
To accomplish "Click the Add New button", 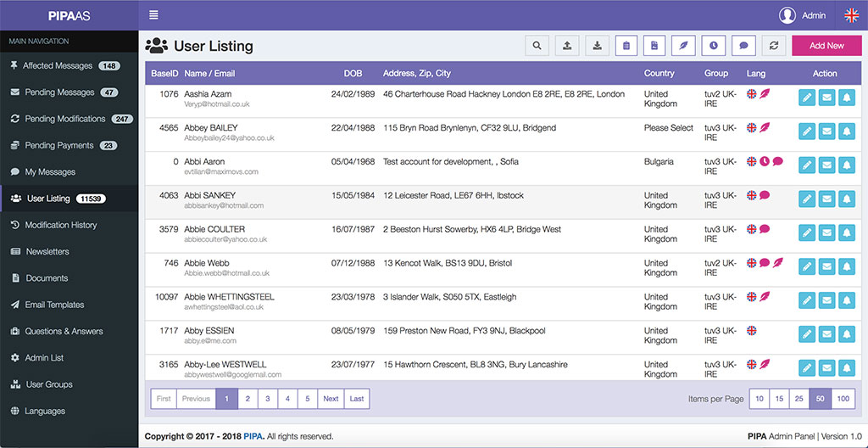I will click(826, 46).
